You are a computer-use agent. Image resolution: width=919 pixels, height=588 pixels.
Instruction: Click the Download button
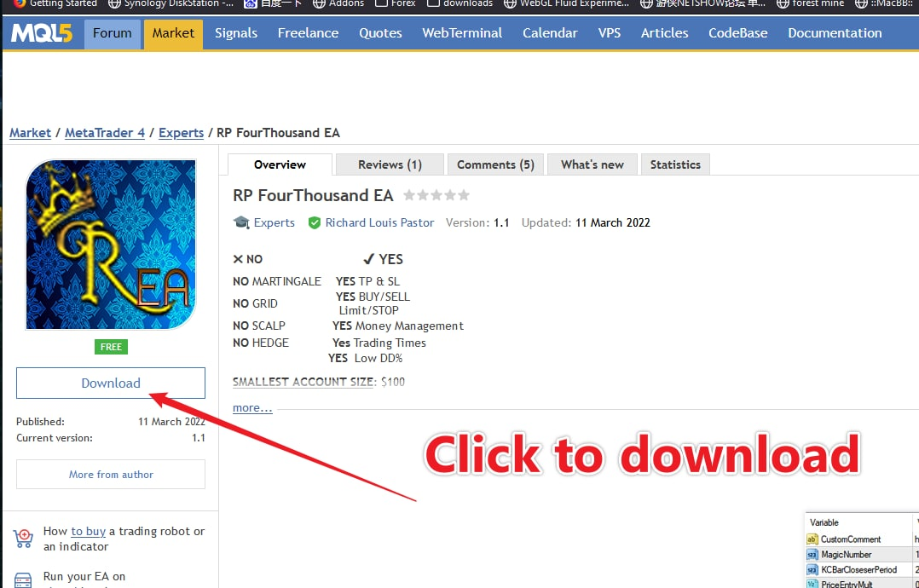click(x=111, y=383)
